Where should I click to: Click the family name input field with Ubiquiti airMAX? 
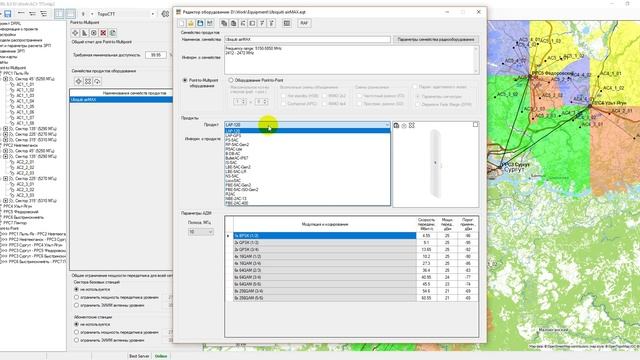[307, 40]
